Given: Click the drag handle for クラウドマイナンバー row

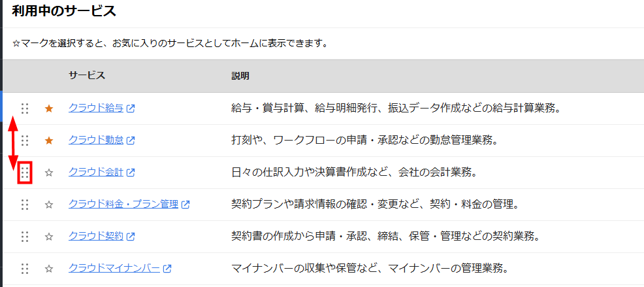Looking at the screenshot, I should tap(25, 269).
